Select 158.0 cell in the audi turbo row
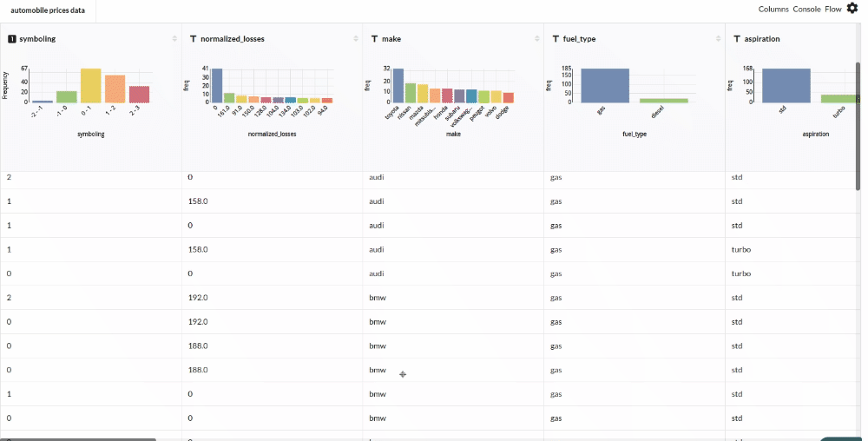The height and width of the screenshot is (441, 868). (198, 249)
